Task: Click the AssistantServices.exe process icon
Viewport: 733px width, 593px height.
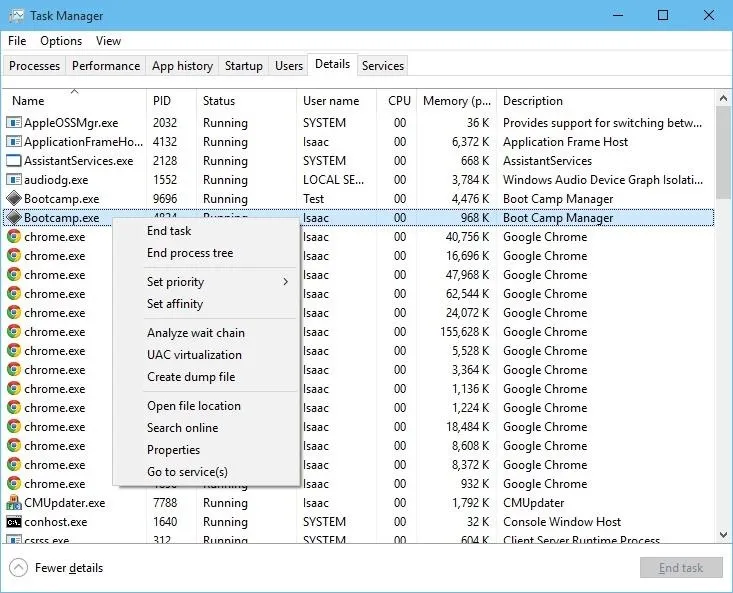Action: click(14, 161)
